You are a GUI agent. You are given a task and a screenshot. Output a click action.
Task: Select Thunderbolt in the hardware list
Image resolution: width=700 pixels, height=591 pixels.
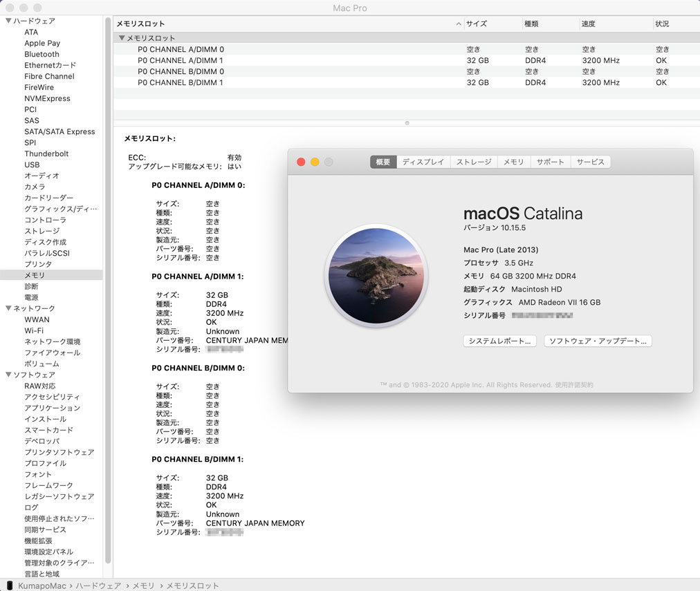point(46,153)
